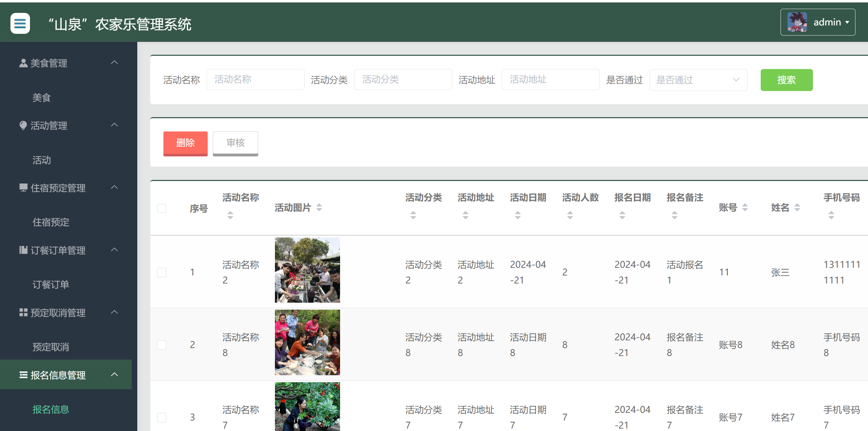Sort by the 活动图片 column arrows

319,207
